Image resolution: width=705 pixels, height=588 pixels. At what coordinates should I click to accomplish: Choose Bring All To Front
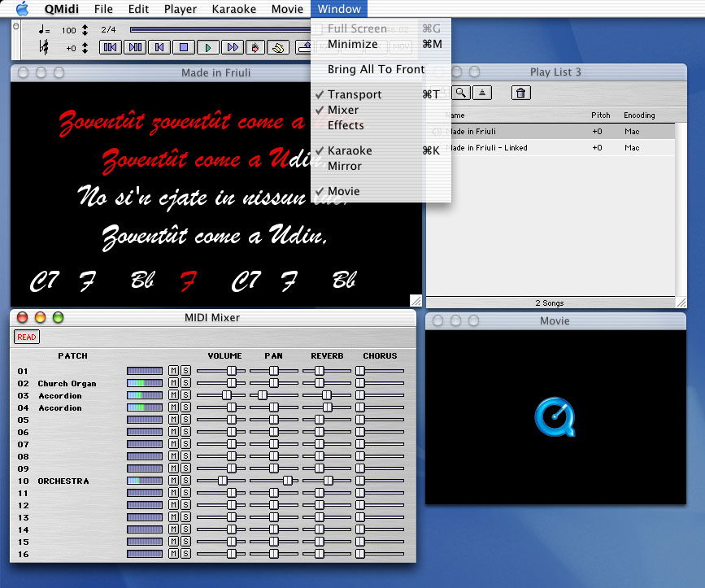coord(381,69)
